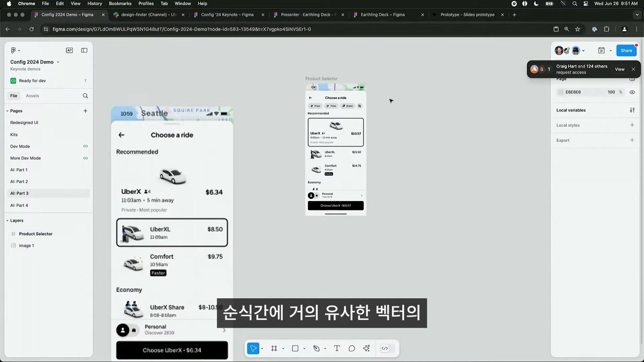Viewport: 644px width, 362px height.
Task: Add an export setting plus icon
Action: (x=632, y=140)
